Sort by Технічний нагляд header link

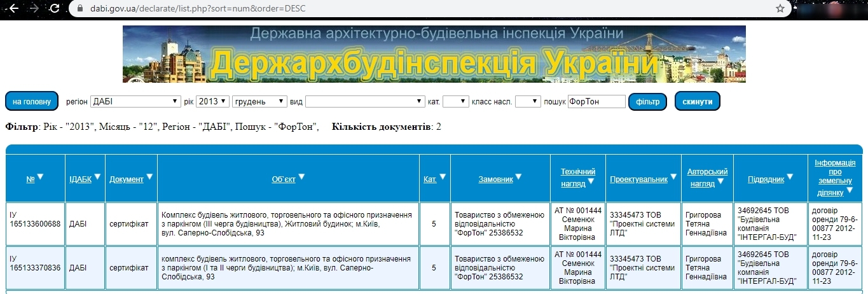578,177
